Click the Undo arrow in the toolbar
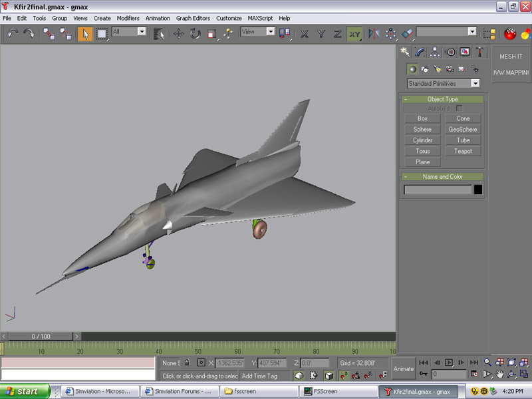Image resolution: width=532 pixels, height=399 pixels. point(13,33)
